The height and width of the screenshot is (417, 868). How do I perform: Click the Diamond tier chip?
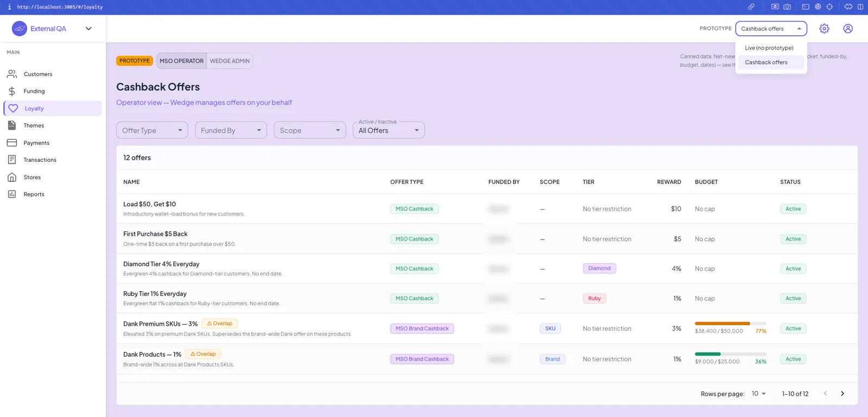[x=599, y=268]
